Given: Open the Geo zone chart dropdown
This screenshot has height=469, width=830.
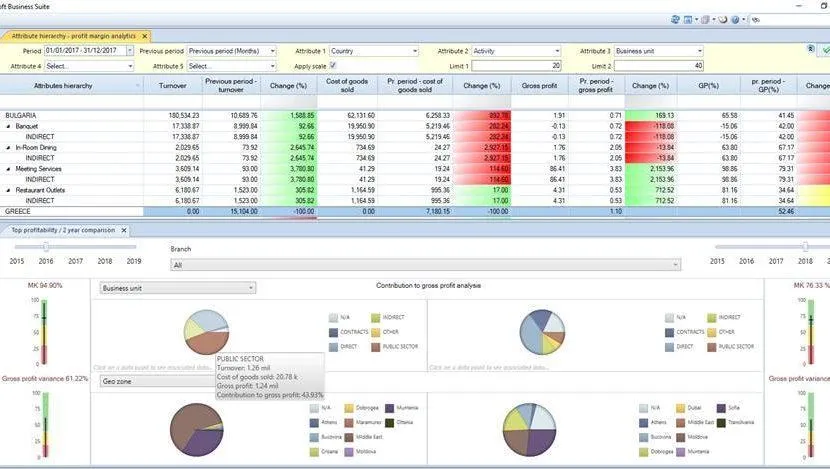Looking at the screenshot, I should point(159,381).
